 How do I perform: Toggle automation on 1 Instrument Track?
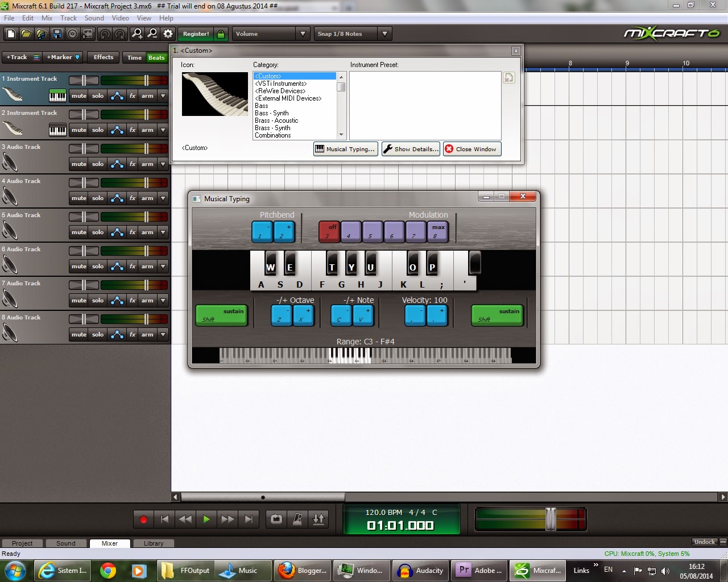coord(117,96)
